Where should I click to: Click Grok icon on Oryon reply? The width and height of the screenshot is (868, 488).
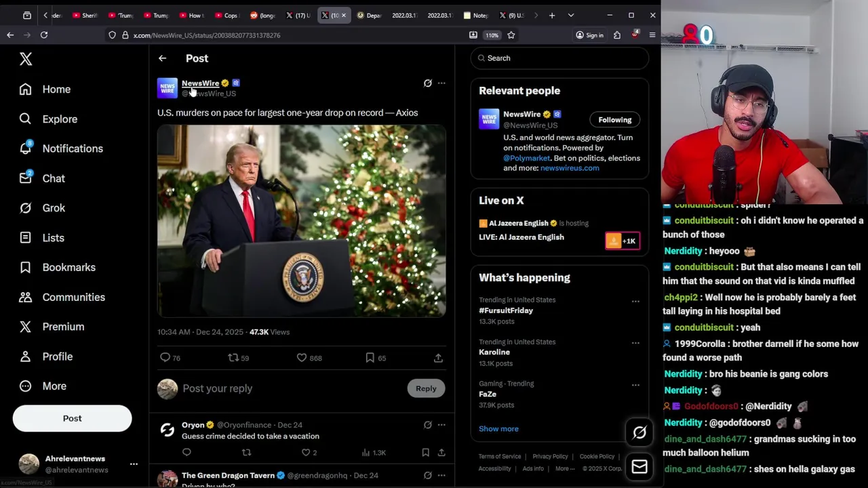point(427,425)
